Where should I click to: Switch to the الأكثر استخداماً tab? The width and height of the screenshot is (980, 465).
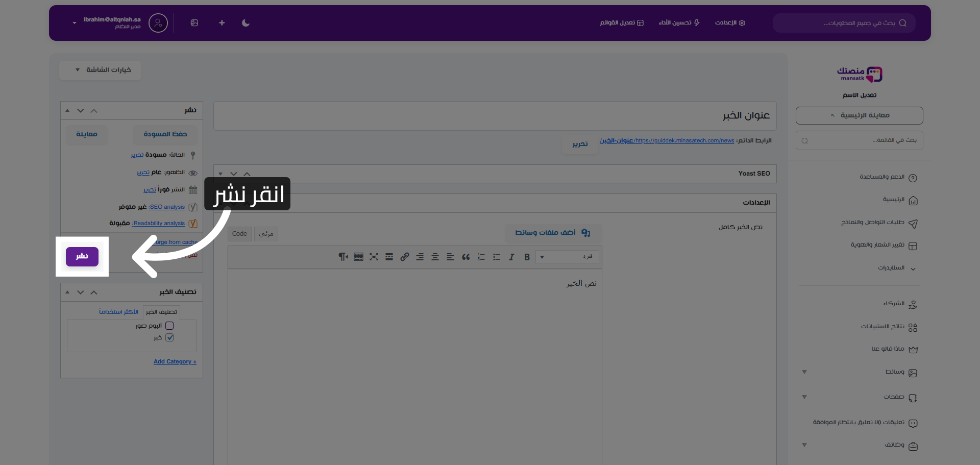click(118, 312)
